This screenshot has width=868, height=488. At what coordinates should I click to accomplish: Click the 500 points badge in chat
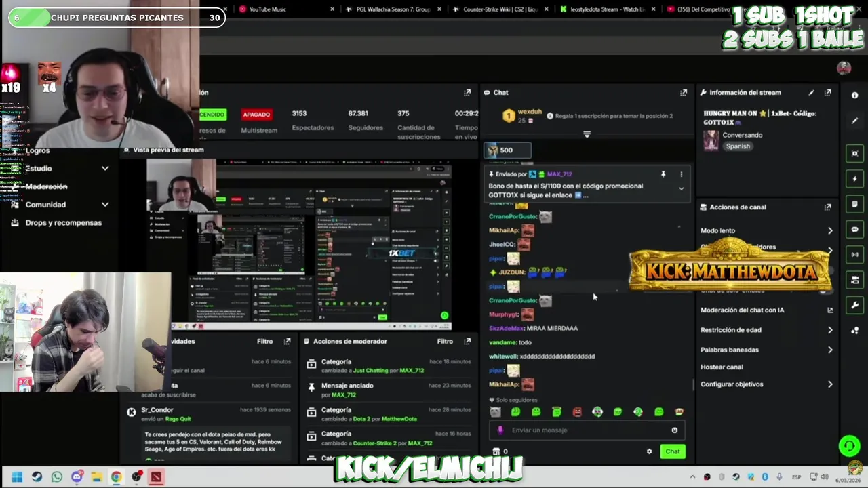click(507, 150)
